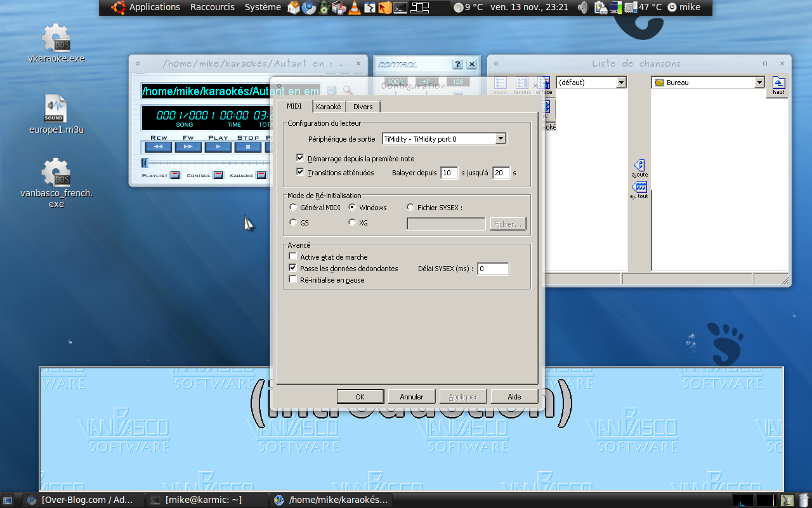812x508 pixels.
Task: Click the 'Fichier...' browse button
Action: (x=508, y=224)
